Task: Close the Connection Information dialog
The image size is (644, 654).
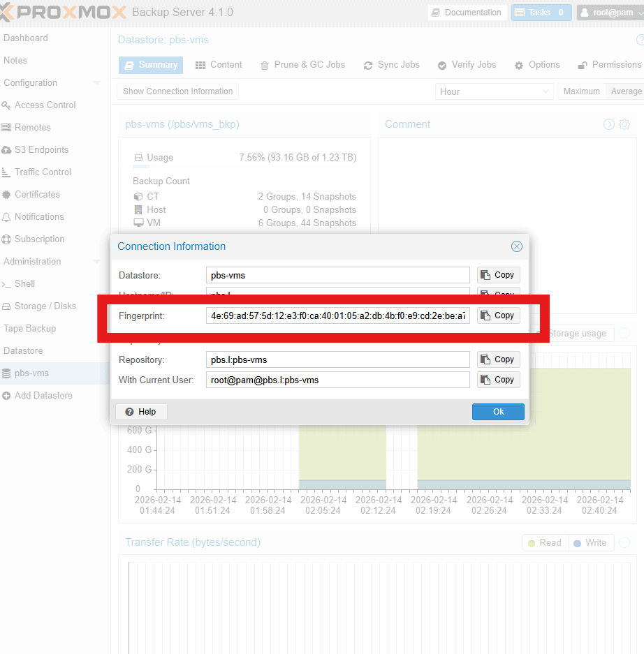Action: point(516,246)
